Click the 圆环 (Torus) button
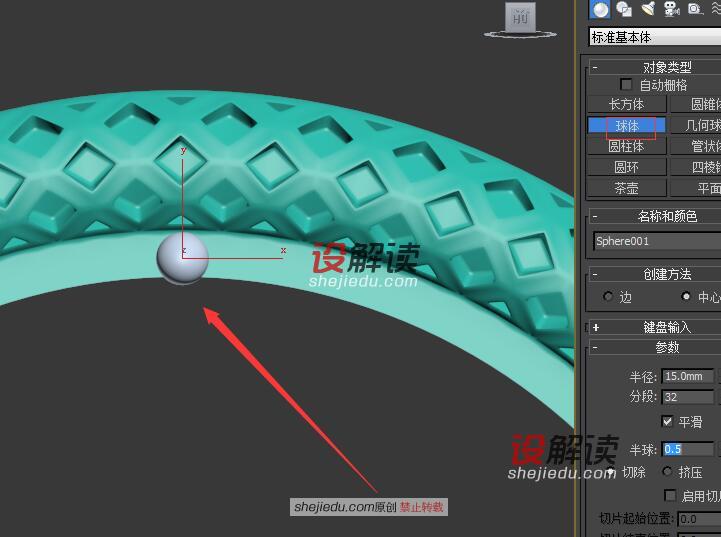 coord(627,167)
